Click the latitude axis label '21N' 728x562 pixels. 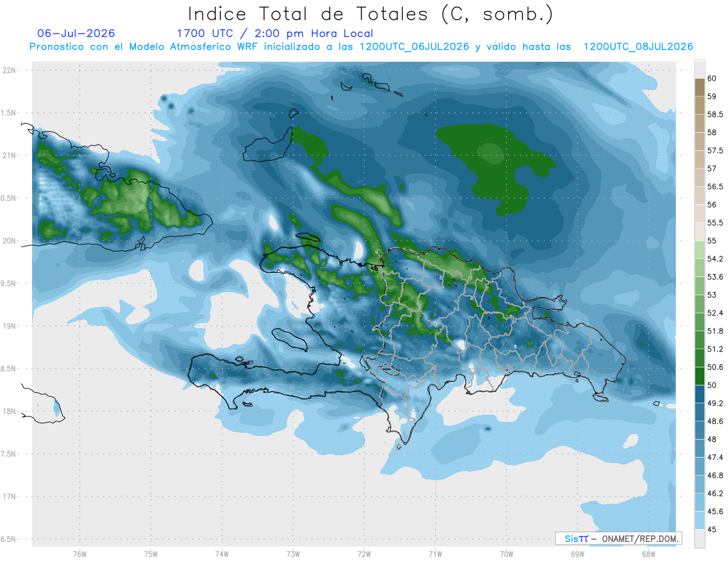pyautogui.click(x=9, y=156)
